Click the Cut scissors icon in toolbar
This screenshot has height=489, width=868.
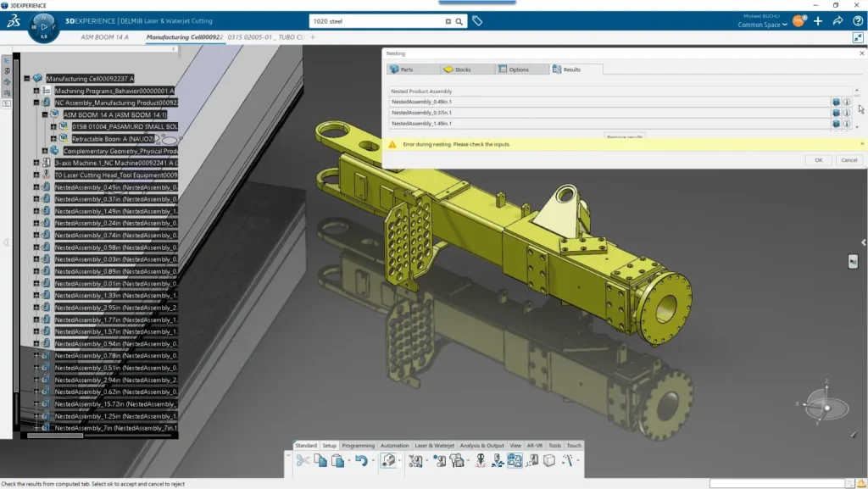(x=303, y=460)
